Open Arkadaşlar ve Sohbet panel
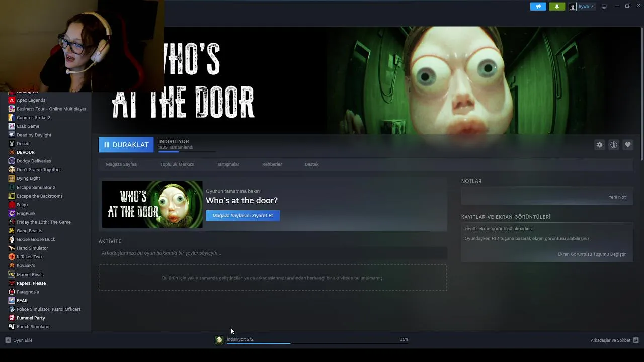Image resolution: width=644 pixels, height=362 pixels. point(614,340)
